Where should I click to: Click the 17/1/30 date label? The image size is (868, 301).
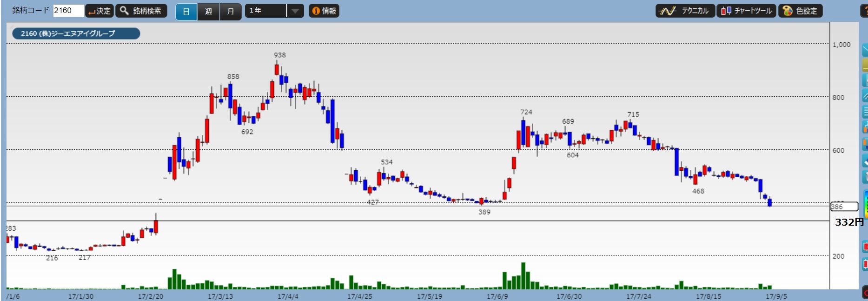coord(81,296)
